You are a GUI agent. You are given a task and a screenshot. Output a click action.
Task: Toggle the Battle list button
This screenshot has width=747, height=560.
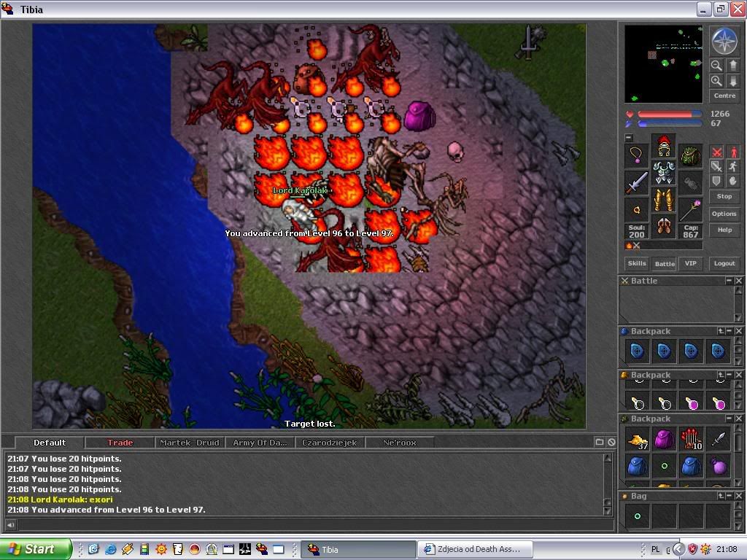(665, 263)
